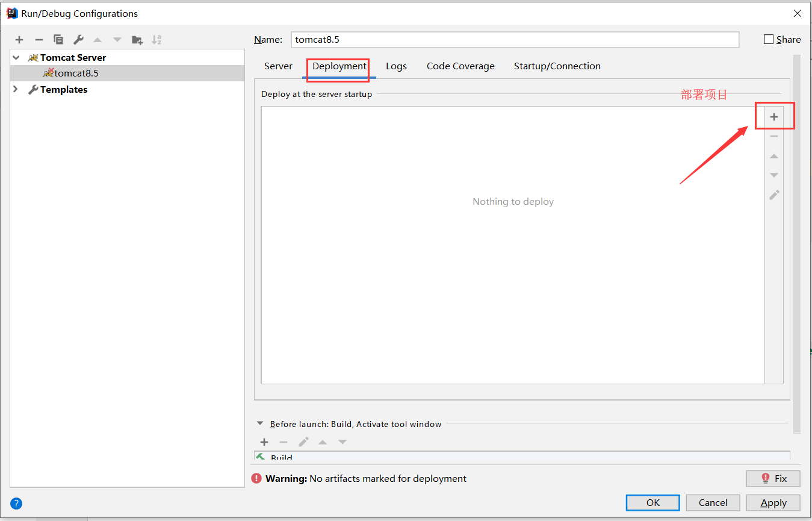The width and height of the screenshot is (812, 521).
Task: Click inside the Name input field
Action: [x=515, y=39]
